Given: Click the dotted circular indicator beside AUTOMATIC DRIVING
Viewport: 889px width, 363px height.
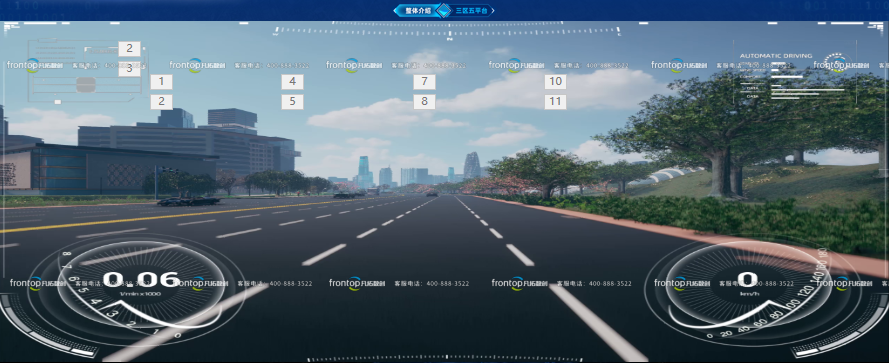Looking at the screenshot, I should tap(837, 63).
